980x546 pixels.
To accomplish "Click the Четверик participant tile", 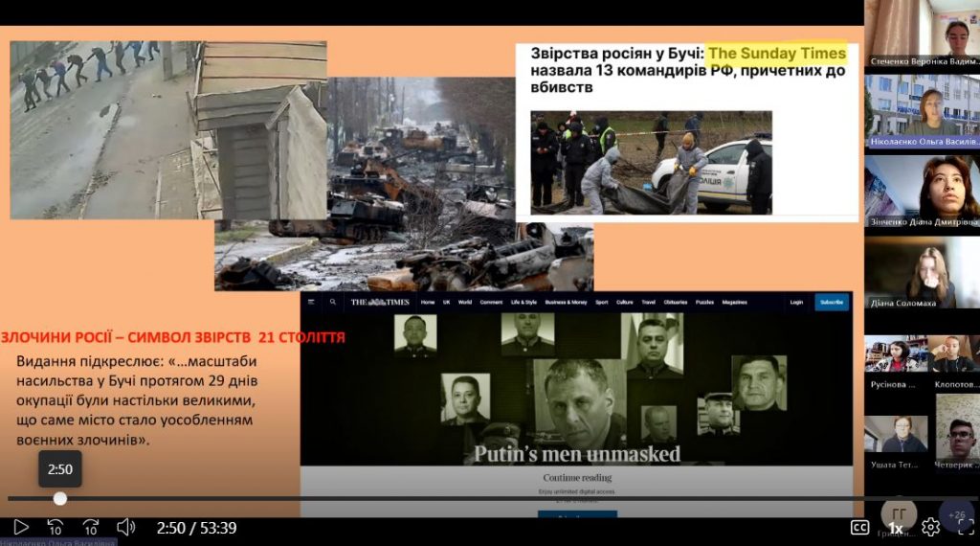I will tap(953, 441).
